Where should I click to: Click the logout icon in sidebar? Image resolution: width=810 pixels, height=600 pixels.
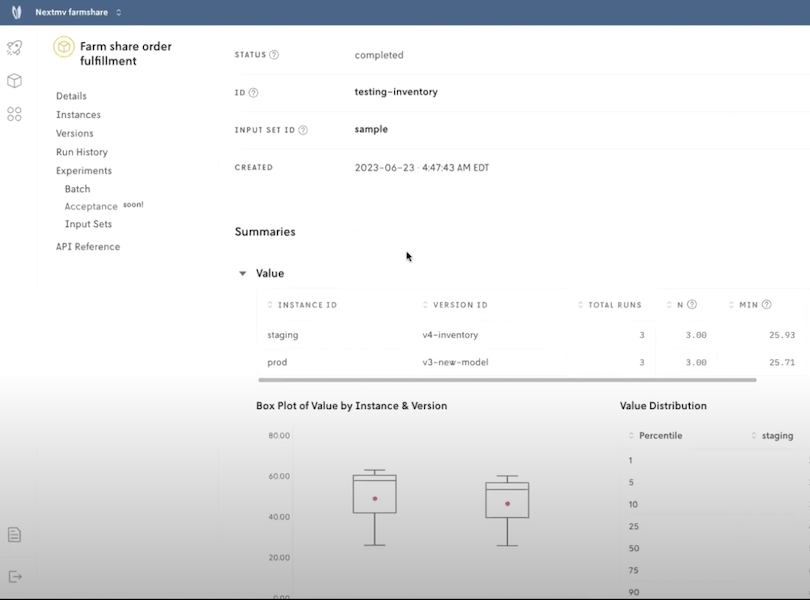pyautogui.click(x=14, y=576)
